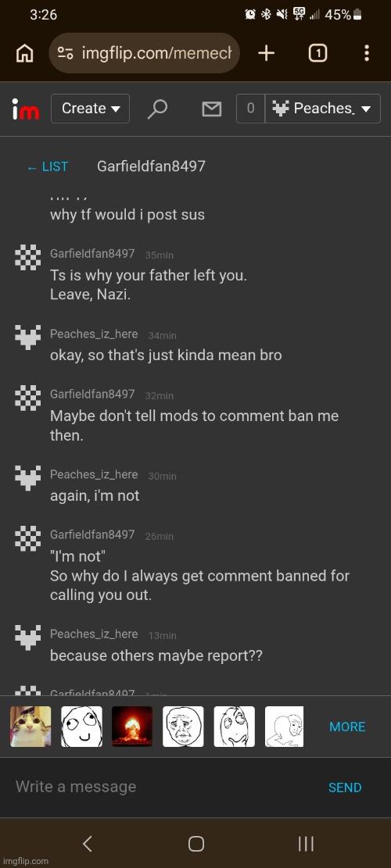Open the Imgflip search magnifier

pos(157,109)
